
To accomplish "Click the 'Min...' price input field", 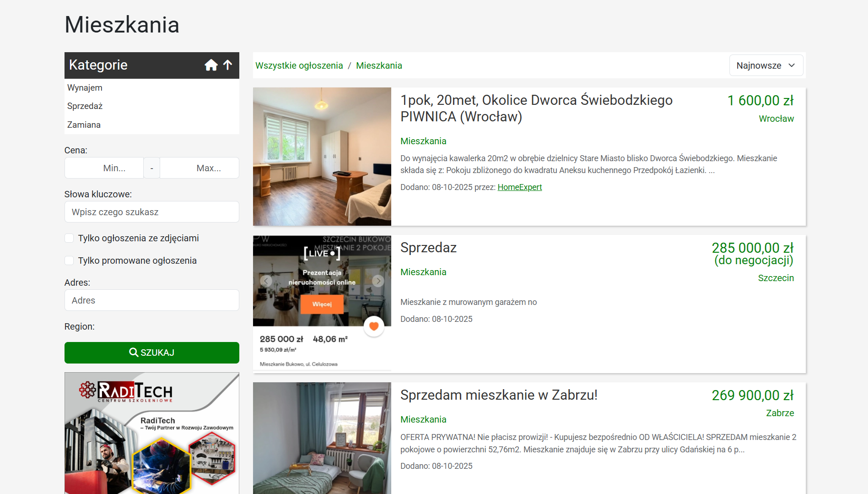I will tap(104, 168).
